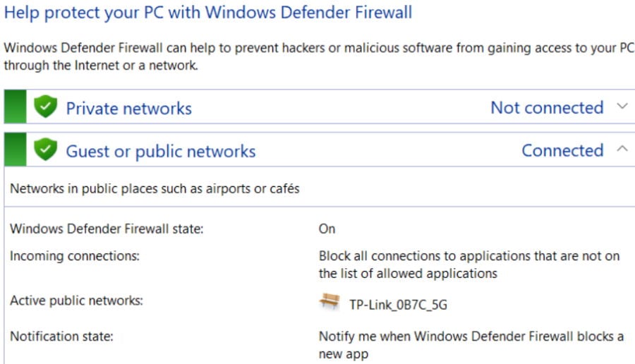Click the Not connected status text

(x=547, y=108)
